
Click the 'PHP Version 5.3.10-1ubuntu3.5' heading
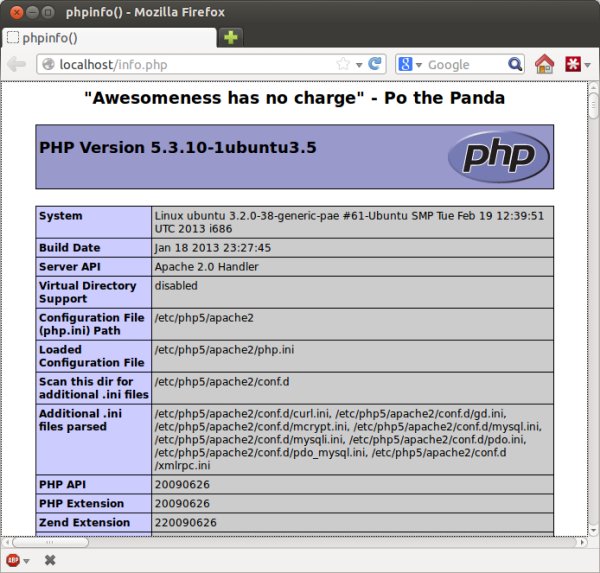[x=178, y=147]
